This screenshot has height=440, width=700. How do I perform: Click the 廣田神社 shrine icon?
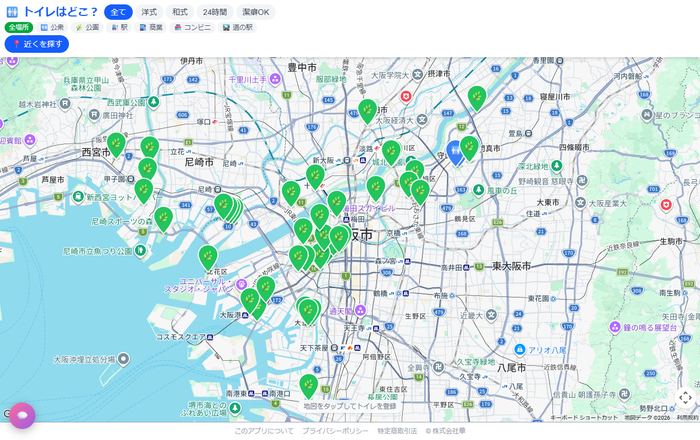(x=94, y=115)
